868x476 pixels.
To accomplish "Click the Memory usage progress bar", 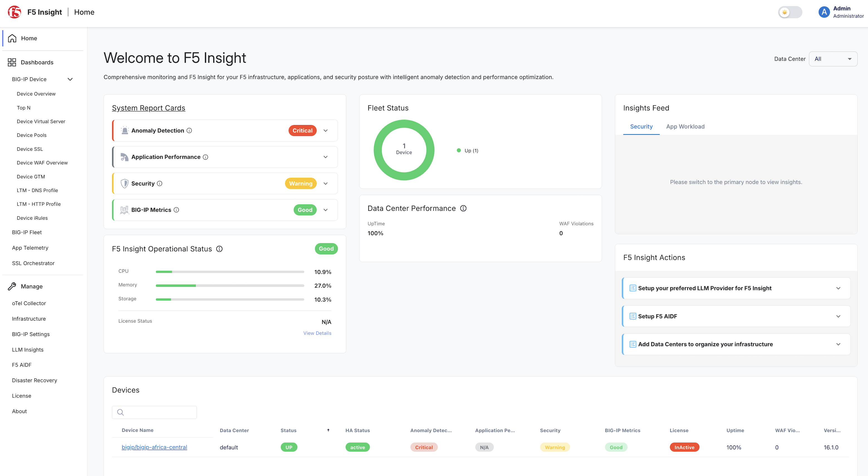I will (x=230, y=285).
